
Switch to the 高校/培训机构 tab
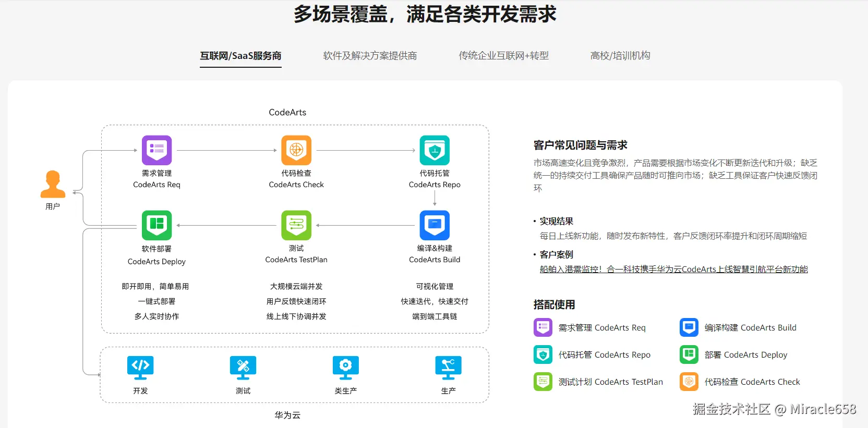pos(620,56)
